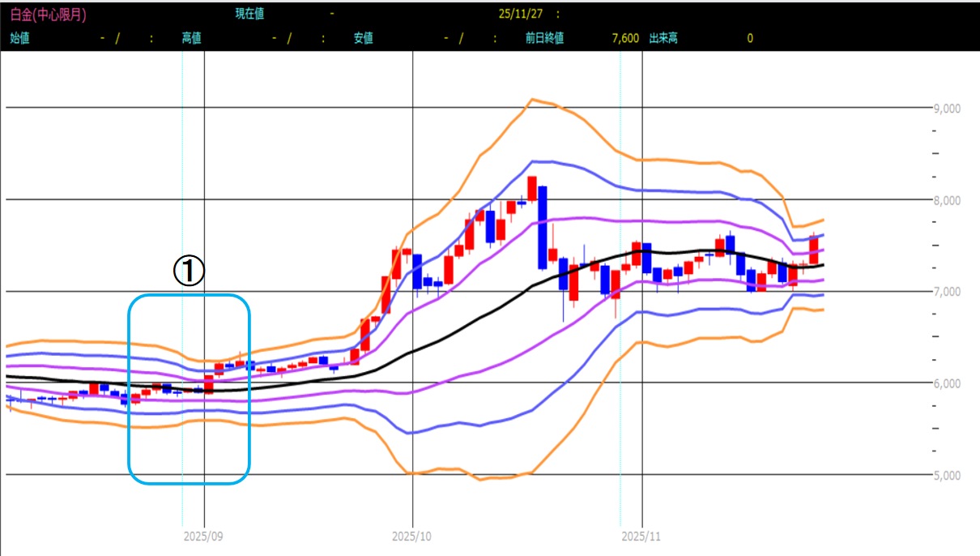Click the 7,600 previous close value
This screenshot has width=980, height=556.
[625, 38]
